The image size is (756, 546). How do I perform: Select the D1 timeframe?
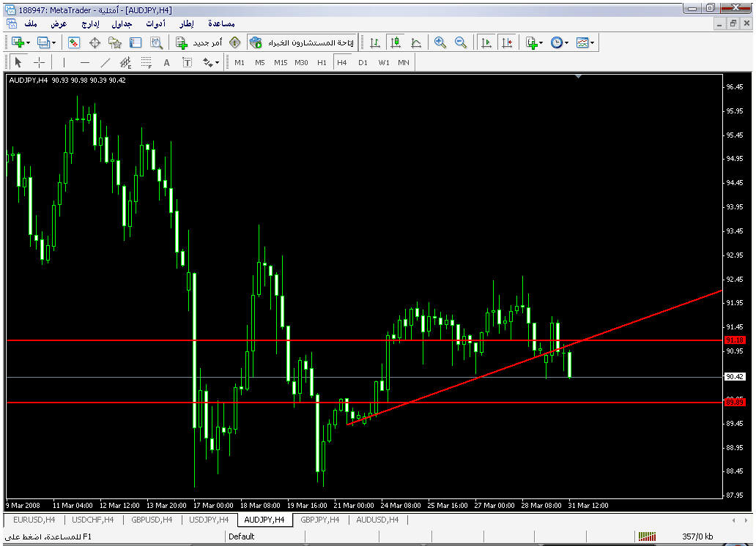point(363,62)
